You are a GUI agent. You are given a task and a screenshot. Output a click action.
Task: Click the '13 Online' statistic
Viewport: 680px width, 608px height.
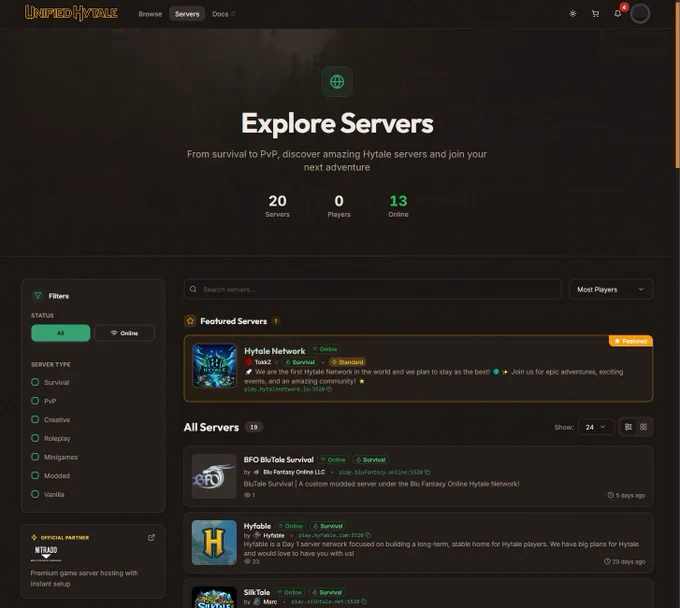(398, 206)
